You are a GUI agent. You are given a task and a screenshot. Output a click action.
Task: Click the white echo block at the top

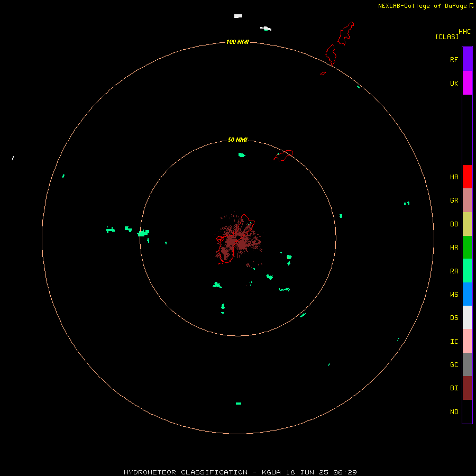[x=238, y=16]
